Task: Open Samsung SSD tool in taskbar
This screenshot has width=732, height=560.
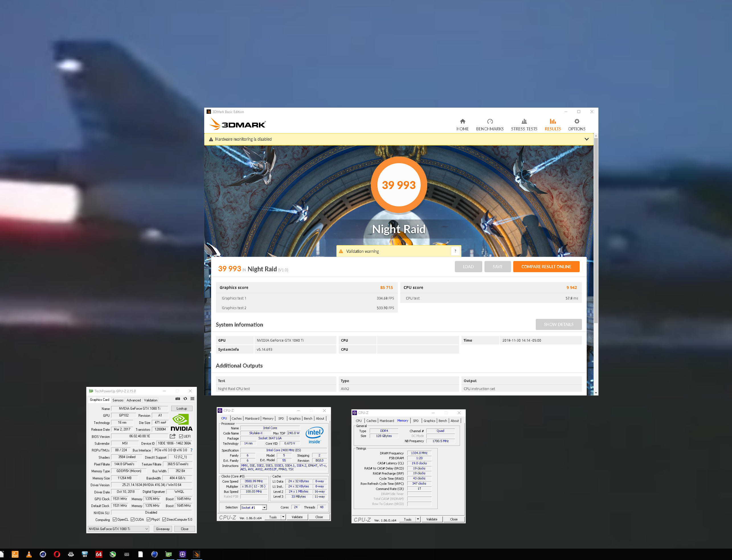Action: pos(127,554)
